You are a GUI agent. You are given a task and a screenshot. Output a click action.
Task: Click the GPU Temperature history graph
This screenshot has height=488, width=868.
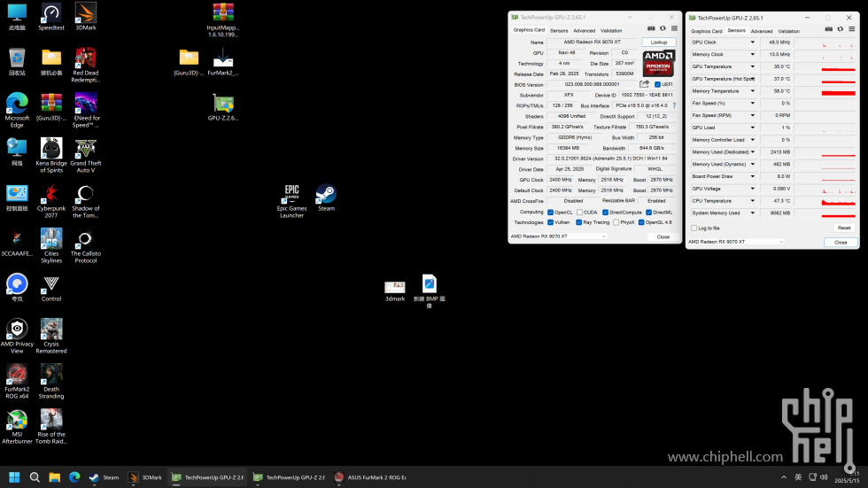pyautogui.click(x=825, y=66)
